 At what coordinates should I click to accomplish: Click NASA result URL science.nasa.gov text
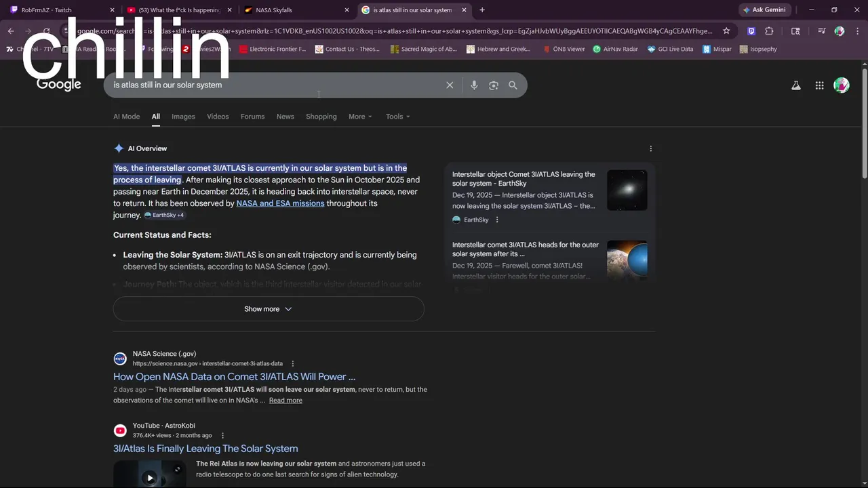click(208, 364)
